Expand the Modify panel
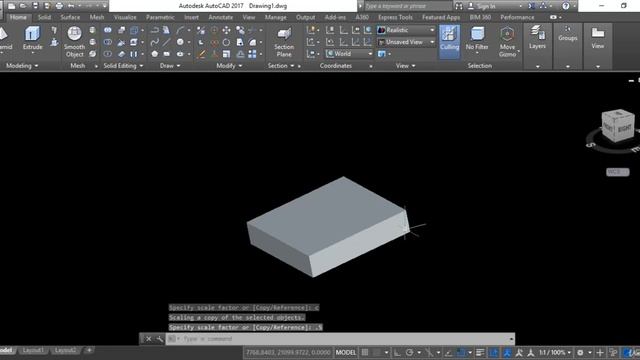 coord(229,66)
